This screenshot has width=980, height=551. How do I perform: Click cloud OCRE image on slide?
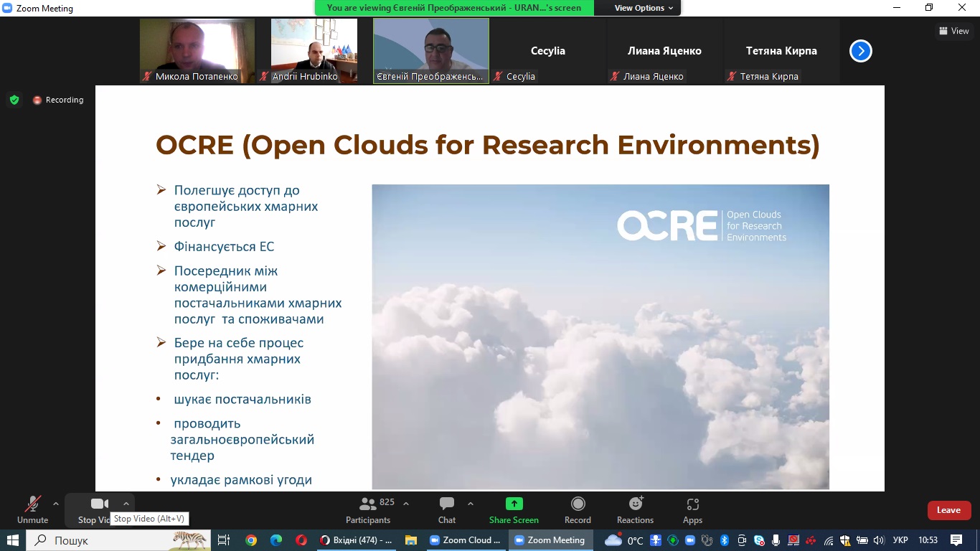coord(600,336)
